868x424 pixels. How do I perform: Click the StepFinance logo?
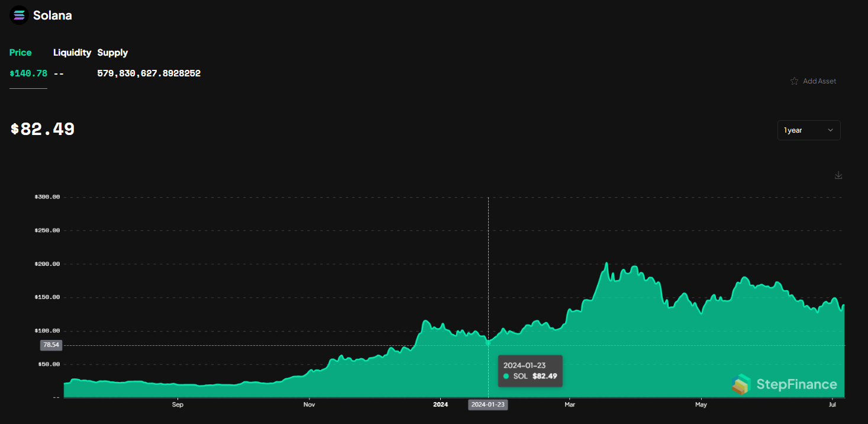pyautogui.click(x=784, y=384)
